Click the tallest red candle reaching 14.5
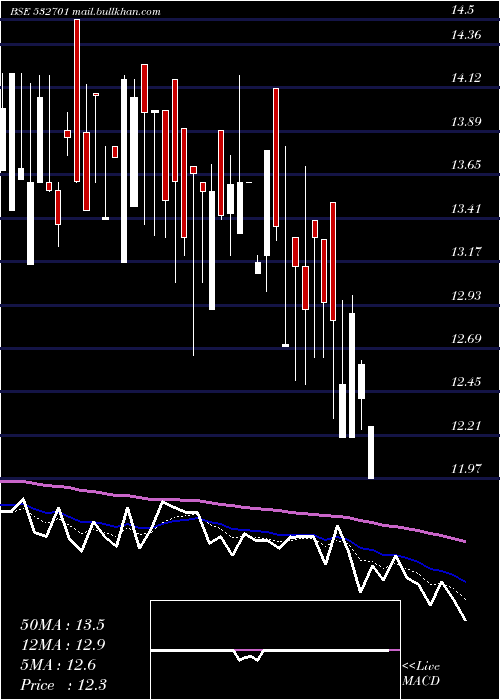Screen dimensions: 500x700 pyautogui.click(x=77, y=100)
